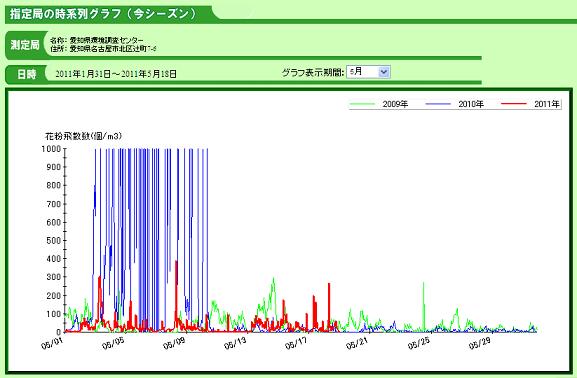Select the 2009年 legend label

[395, 104]
